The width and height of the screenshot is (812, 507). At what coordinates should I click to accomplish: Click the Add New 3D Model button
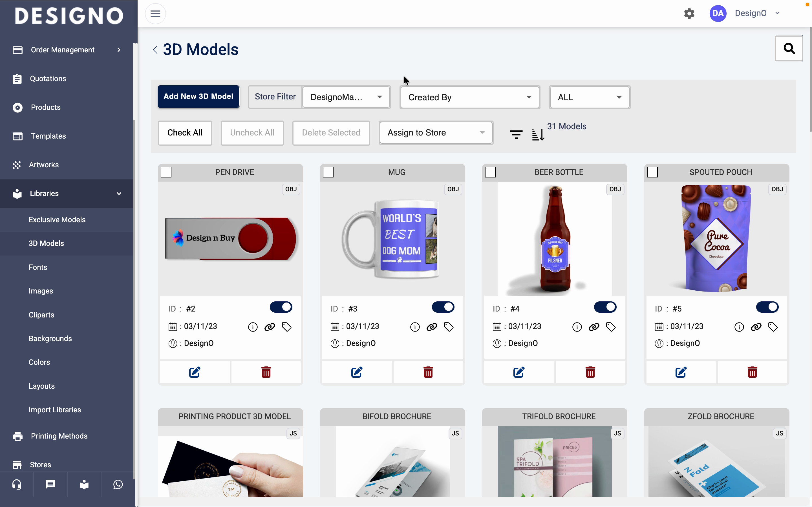point(198,97)
